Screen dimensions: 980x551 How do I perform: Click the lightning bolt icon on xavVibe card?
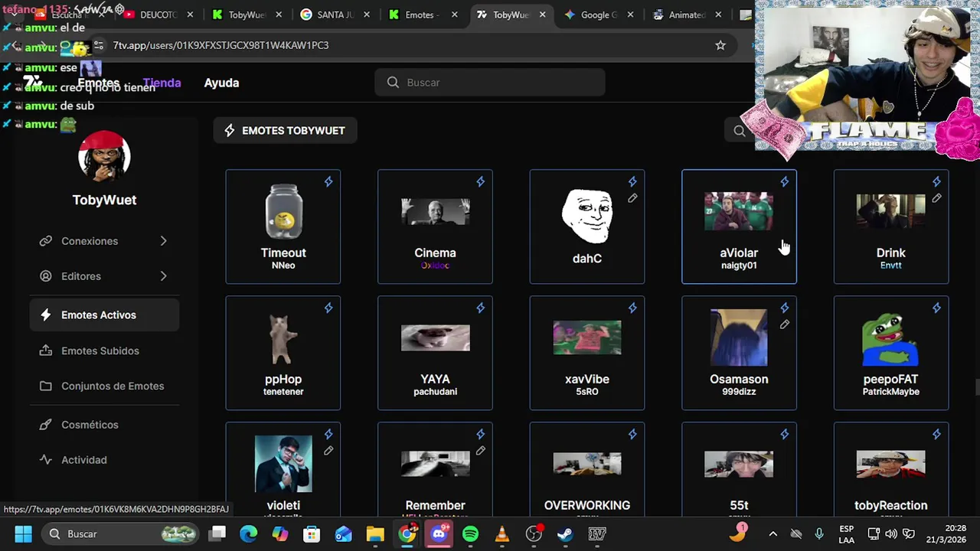point(632,308)
